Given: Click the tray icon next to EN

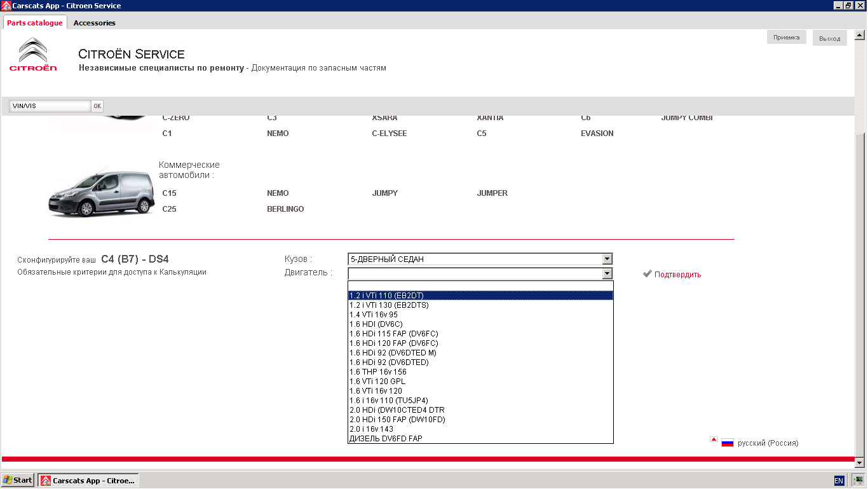Looking at the screenshot, I should (x=858, y=480).
